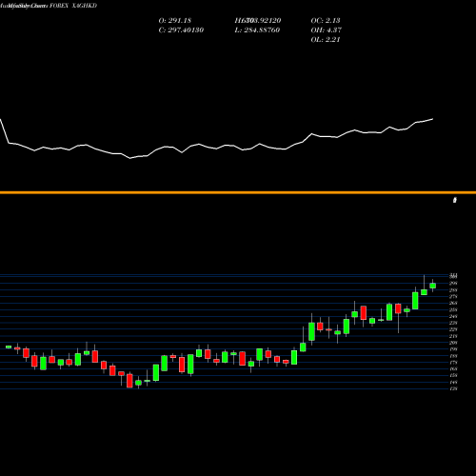This screenshot has height=476, width=476.
Task: Click the high price value ending 3.92120
Action: pos(258,21)
